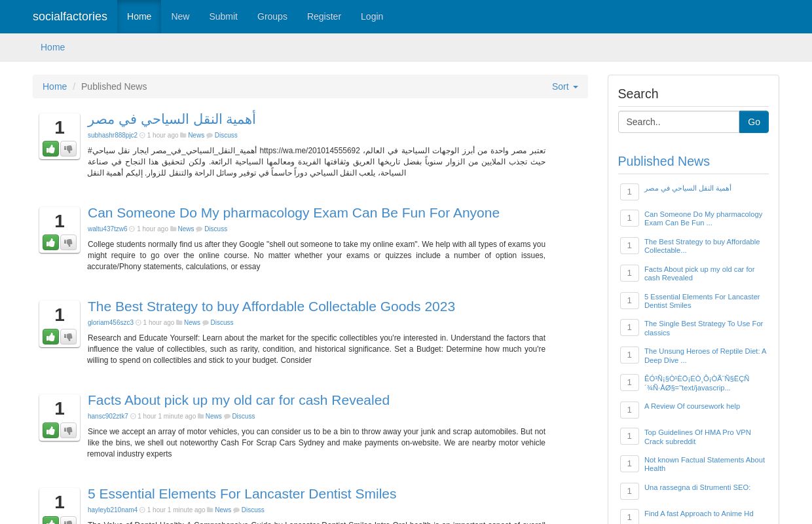Go to the Home tab
The height and width of the screenshot is (524, 812).
coord(139,16)
